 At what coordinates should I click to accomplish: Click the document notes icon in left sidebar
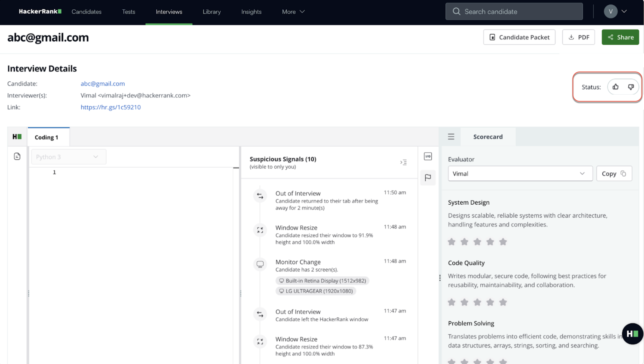(17, 157)
